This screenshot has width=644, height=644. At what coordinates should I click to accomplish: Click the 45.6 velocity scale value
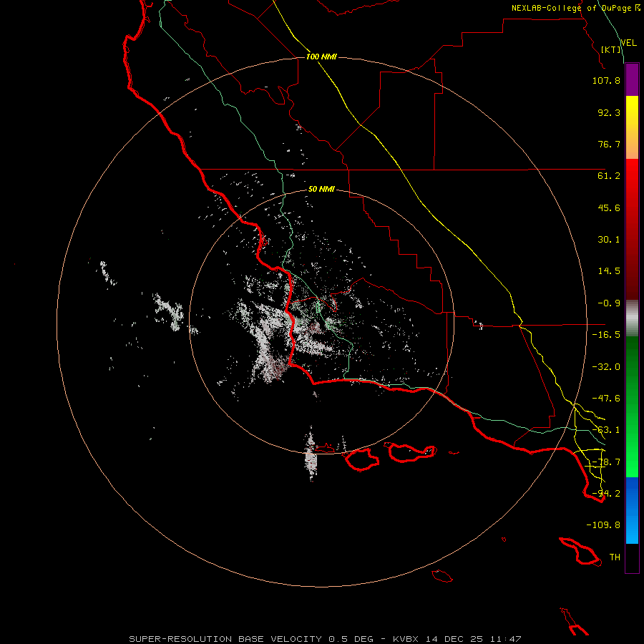pos(609,208)
